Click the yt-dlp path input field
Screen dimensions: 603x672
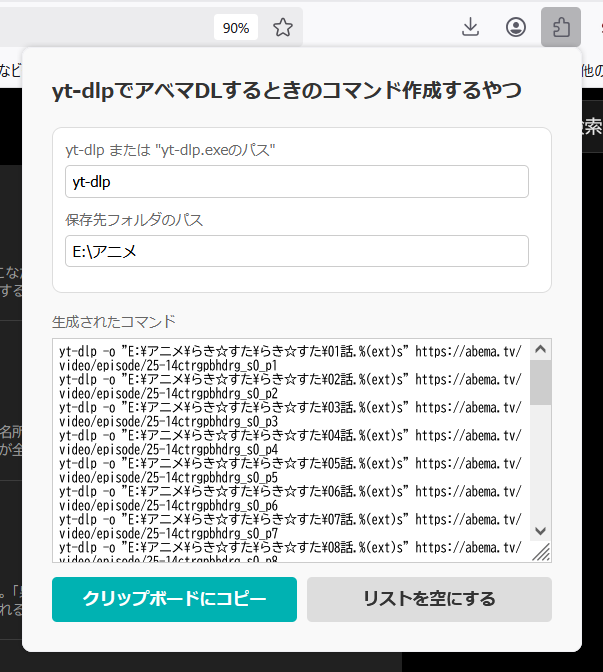296,182
